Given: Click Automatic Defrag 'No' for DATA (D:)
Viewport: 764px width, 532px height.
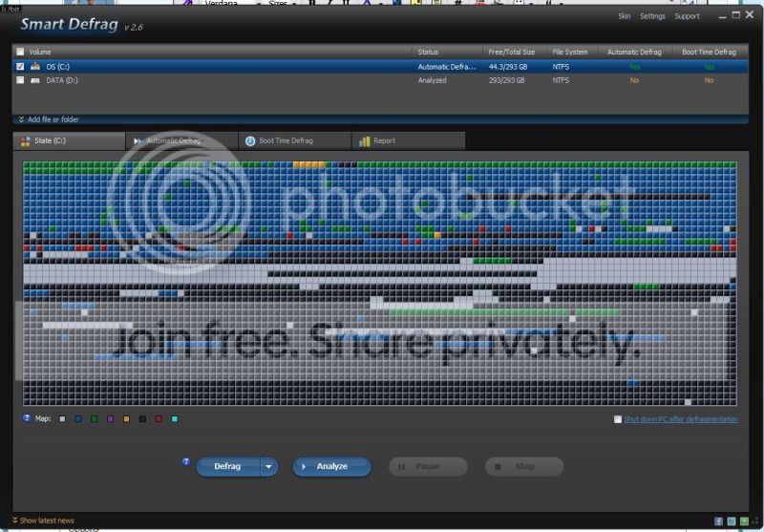Looking at the screenshot, I should click(x=634, y=80).
